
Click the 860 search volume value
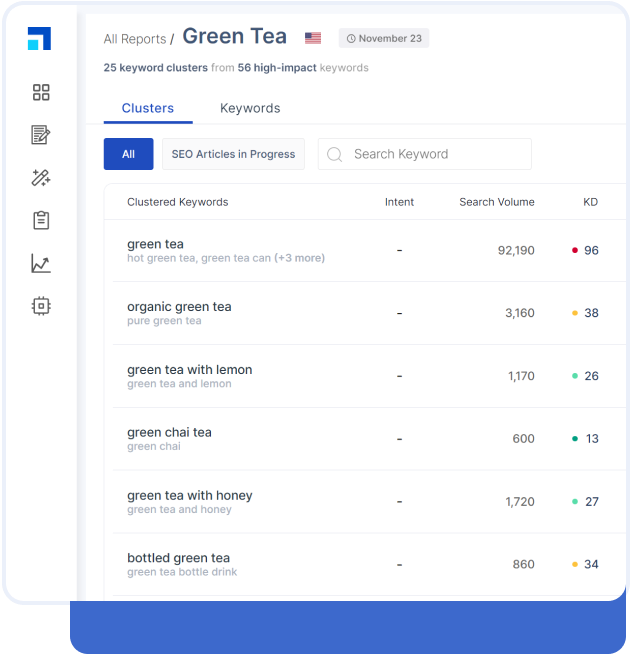pyautogui.click(x=523, y=564)
